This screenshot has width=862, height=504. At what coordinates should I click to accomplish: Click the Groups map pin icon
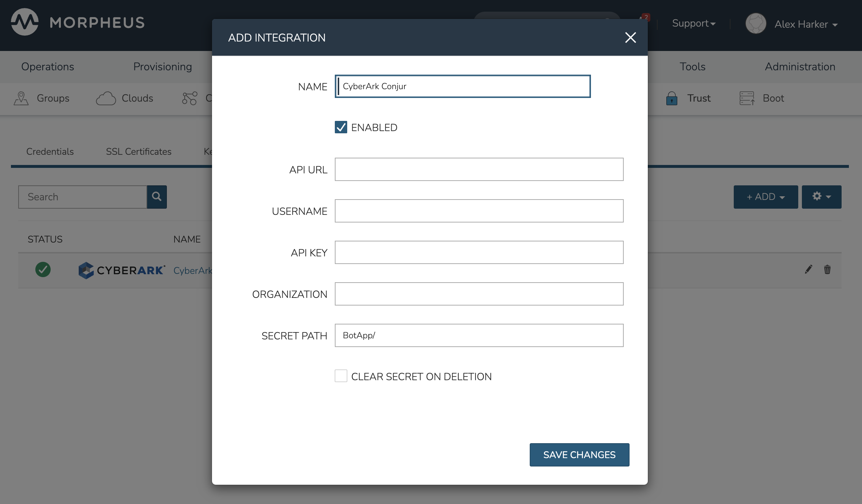tap(21, 98)
